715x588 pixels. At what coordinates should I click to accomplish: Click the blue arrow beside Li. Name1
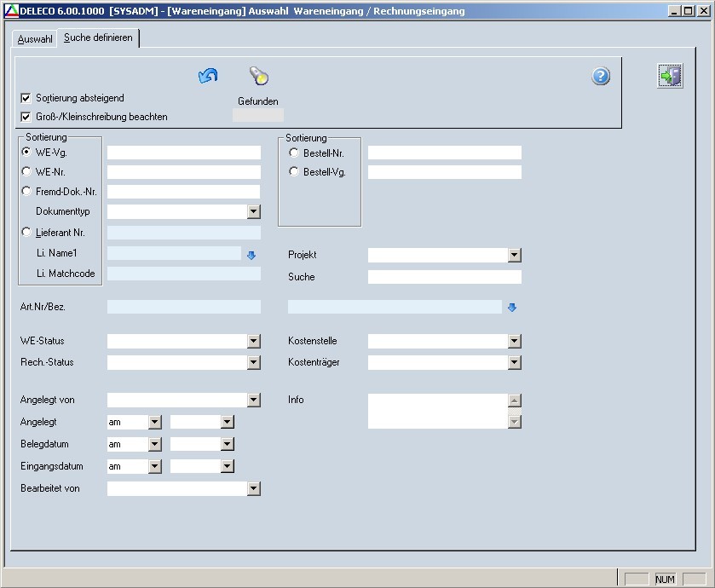(x=251, y=254)
